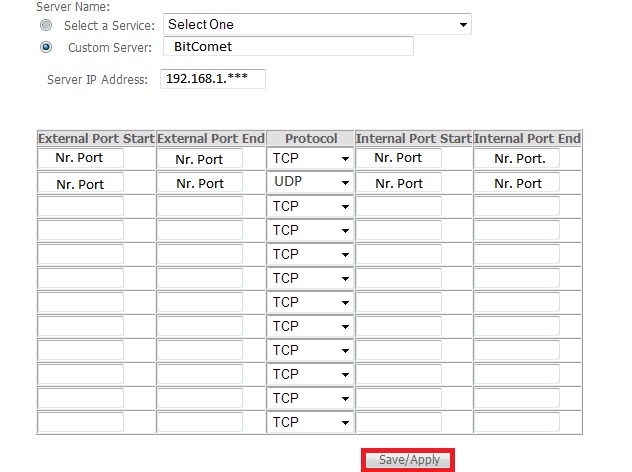Select the 'Select a Service' radio button
The height and width of the screenshot is (472, 632).
tap(46, 25)
